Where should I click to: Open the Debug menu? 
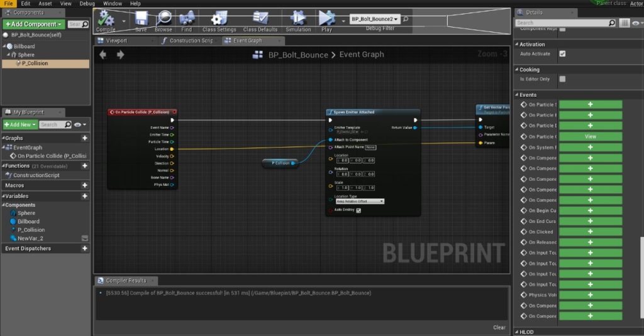pyautogui.click(x=87, y=3)
